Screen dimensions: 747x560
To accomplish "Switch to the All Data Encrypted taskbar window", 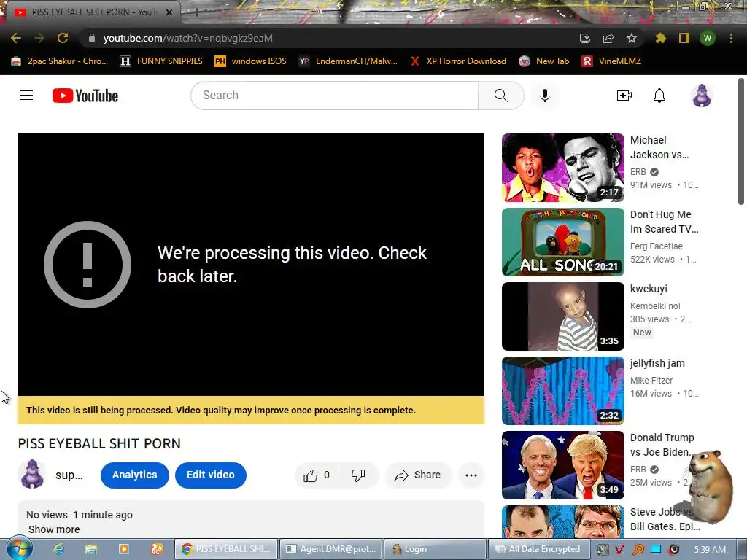I will (539, 549).
